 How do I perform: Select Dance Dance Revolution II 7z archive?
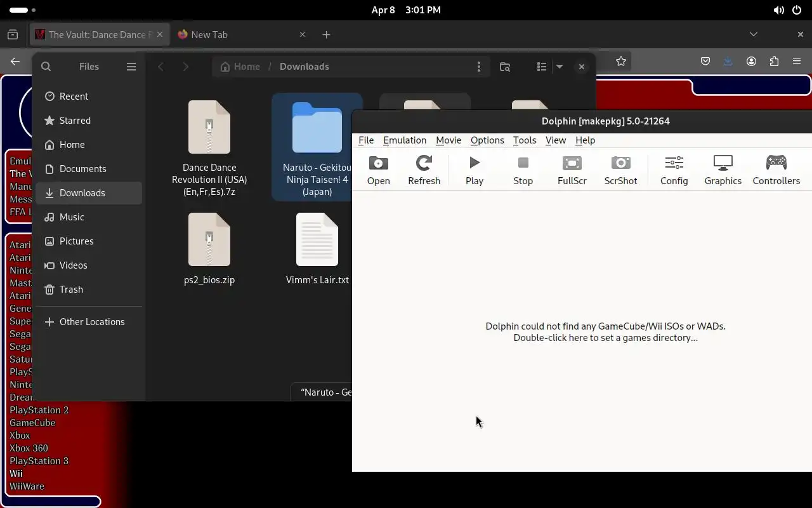coord(209,148)
